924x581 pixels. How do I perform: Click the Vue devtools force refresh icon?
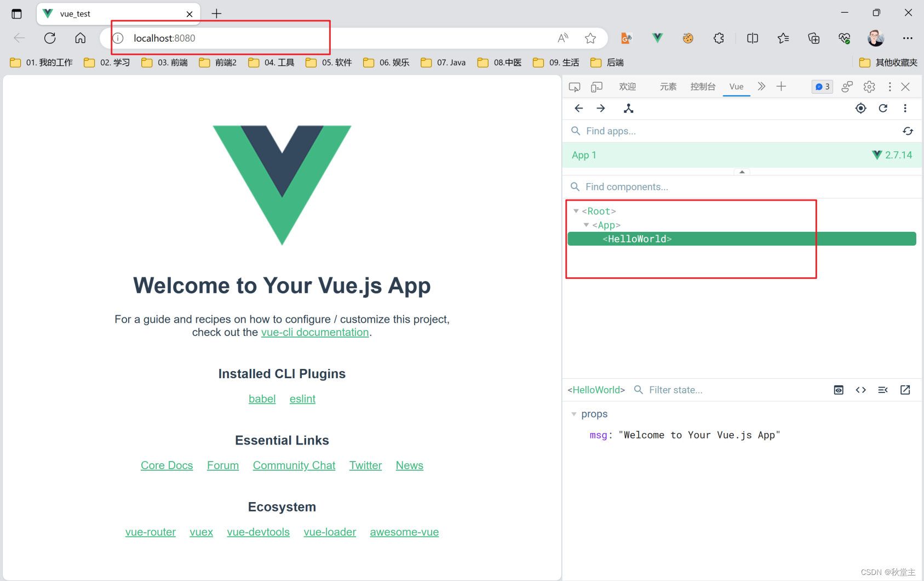click(883, 109)
